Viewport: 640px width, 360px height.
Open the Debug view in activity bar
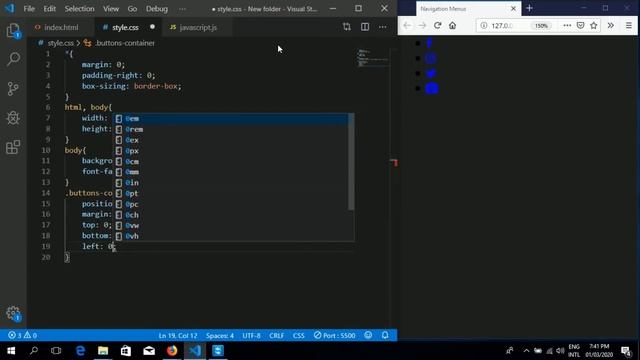[13, 118]
